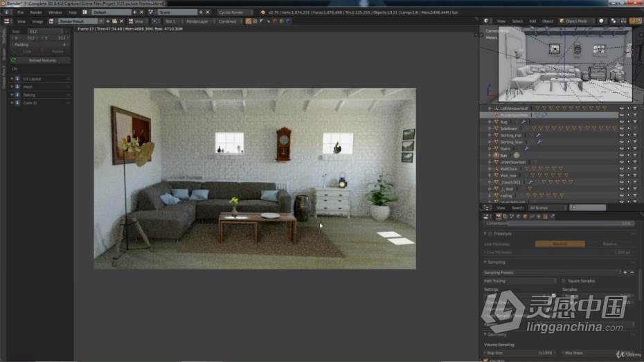Viewport: 644px width, 362px height.
Task: Open the 3D view editor type icon
Action: click(486, 21)
